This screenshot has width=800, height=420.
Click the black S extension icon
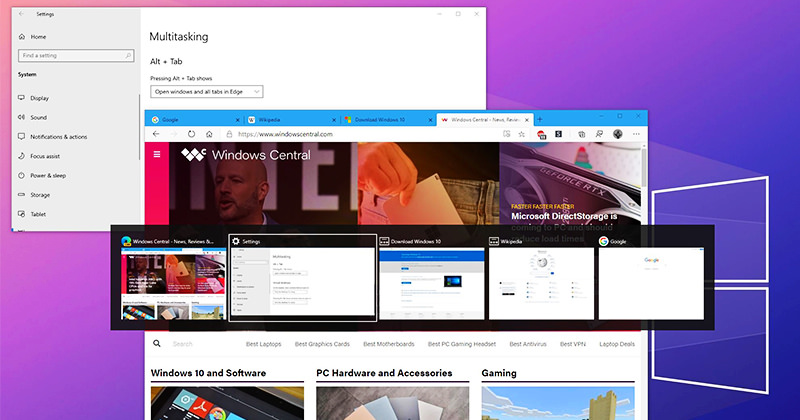click(559, 134)
